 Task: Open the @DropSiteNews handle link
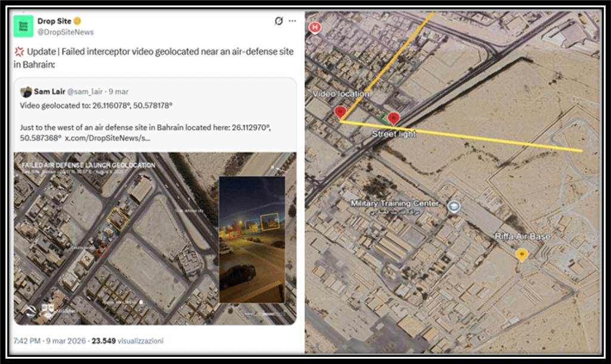65,32
